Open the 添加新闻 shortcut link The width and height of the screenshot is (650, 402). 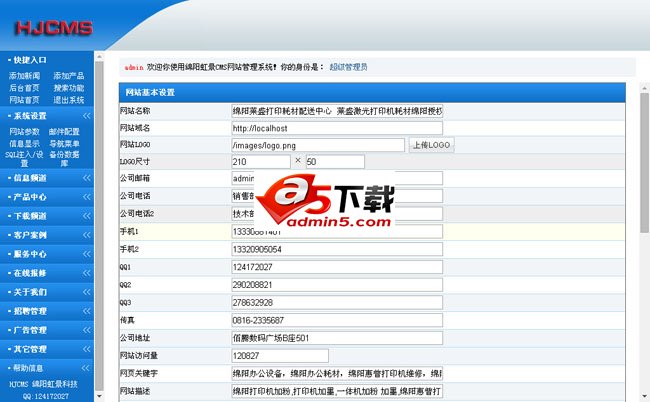[24, 76]
